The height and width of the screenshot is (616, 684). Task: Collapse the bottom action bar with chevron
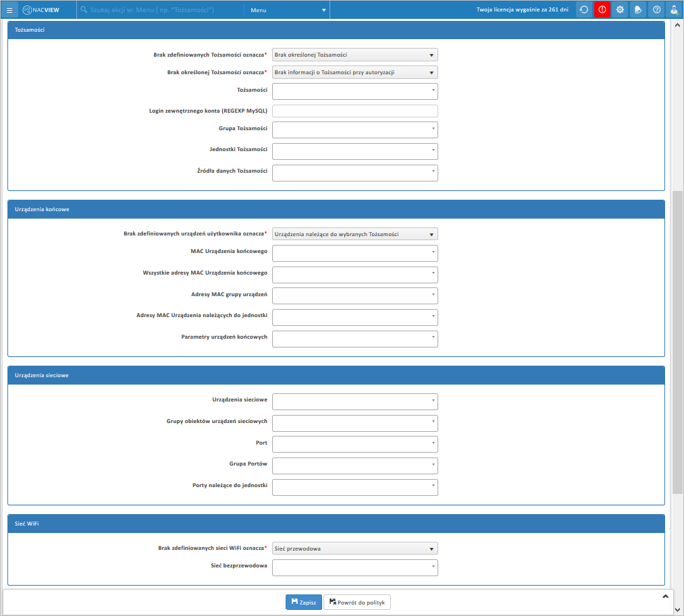tap(665, 596)
